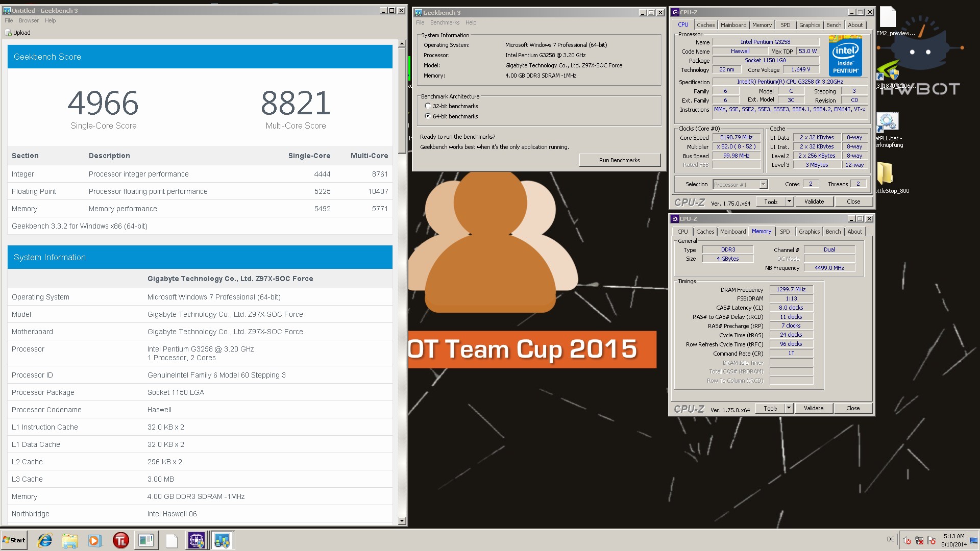Click the Intel Pentium logo in CPU-Z

tap(845, 56)
